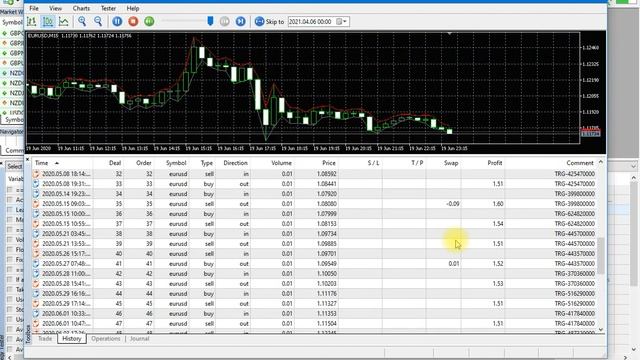Screen dimensions: 640x360
Task: Toggle 'Sto' checkbox in background inputs list
Action: point(10,309)
